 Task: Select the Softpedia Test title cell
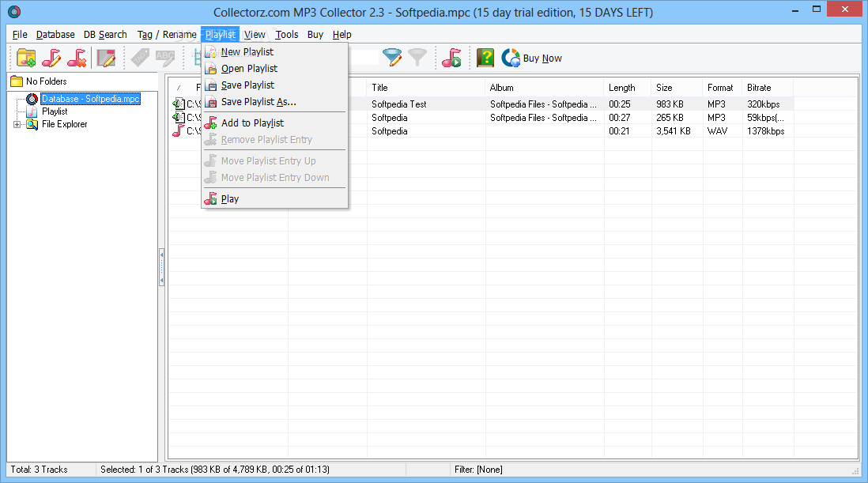pos(399,104)
